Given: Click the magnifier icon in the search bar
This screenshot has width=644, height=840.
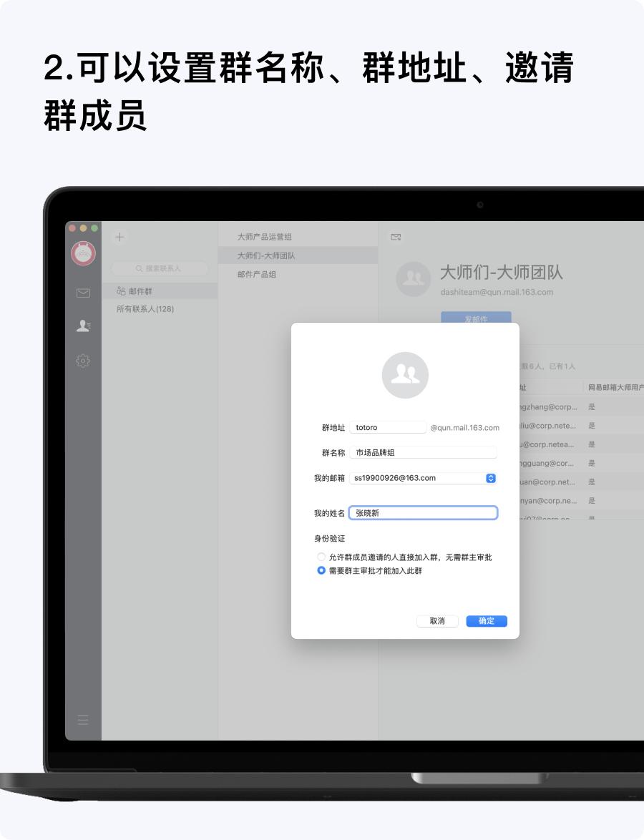Looking at the screenshot, I should 138,268.
